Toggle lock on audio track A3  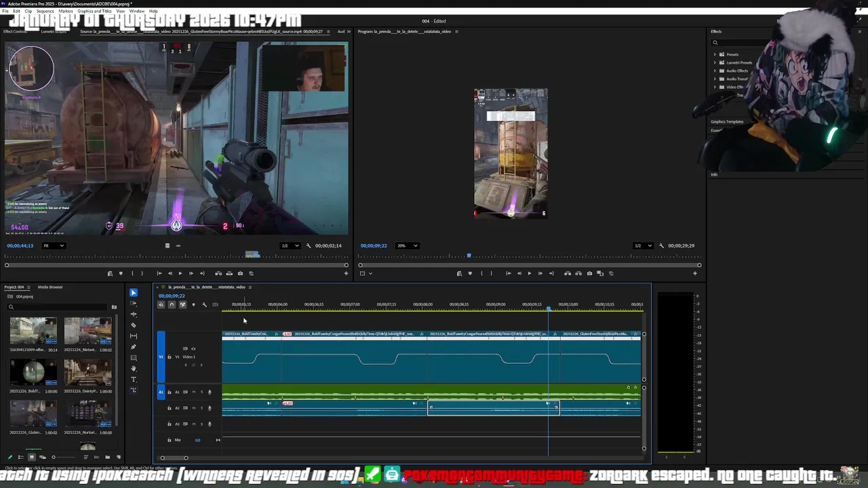(x=170, y=424)
